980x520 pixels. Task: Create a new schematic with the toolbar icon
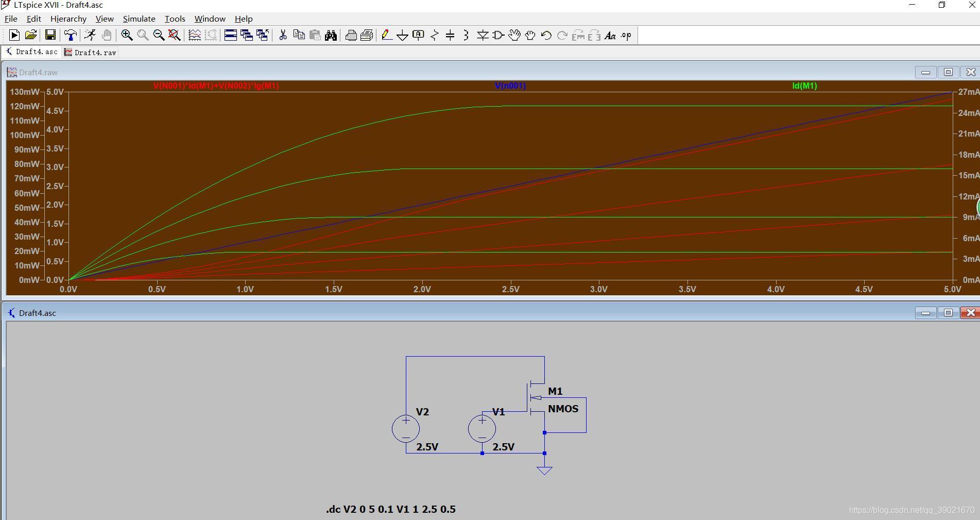[14, 35]
